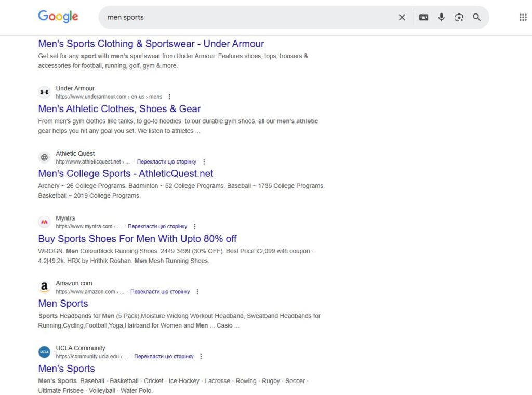Open 'Men's College Sports - AthleticQuest.net'
532x395 pixels.
coord(125,173)
